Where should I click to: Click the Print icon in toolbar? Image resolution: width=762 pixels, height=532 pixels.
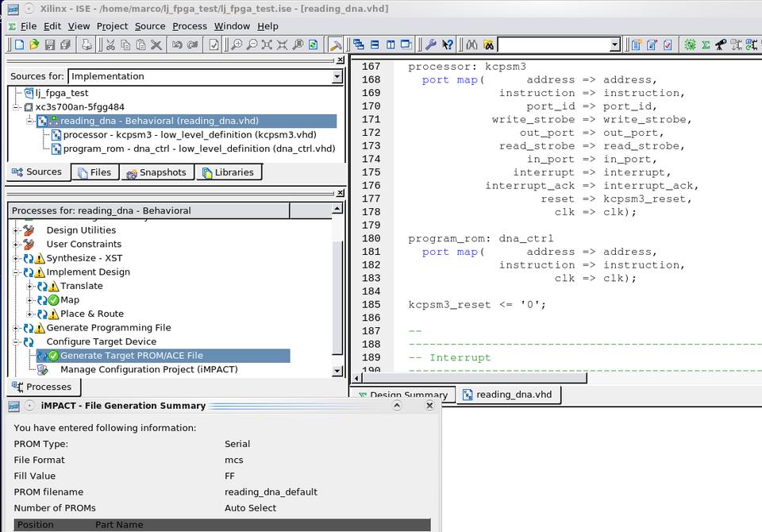click(x=87, y=45)
